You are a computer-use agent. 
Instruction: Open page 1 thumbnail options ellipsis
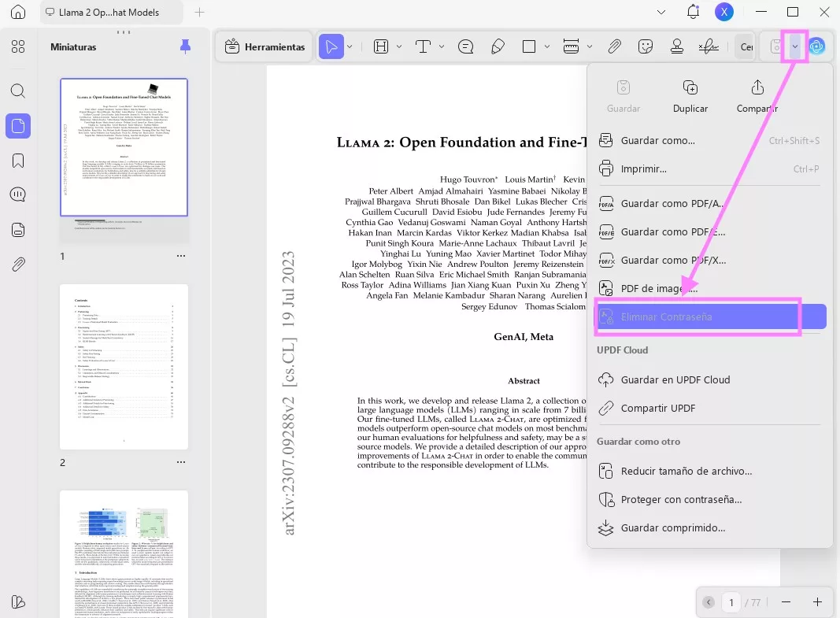181,256
